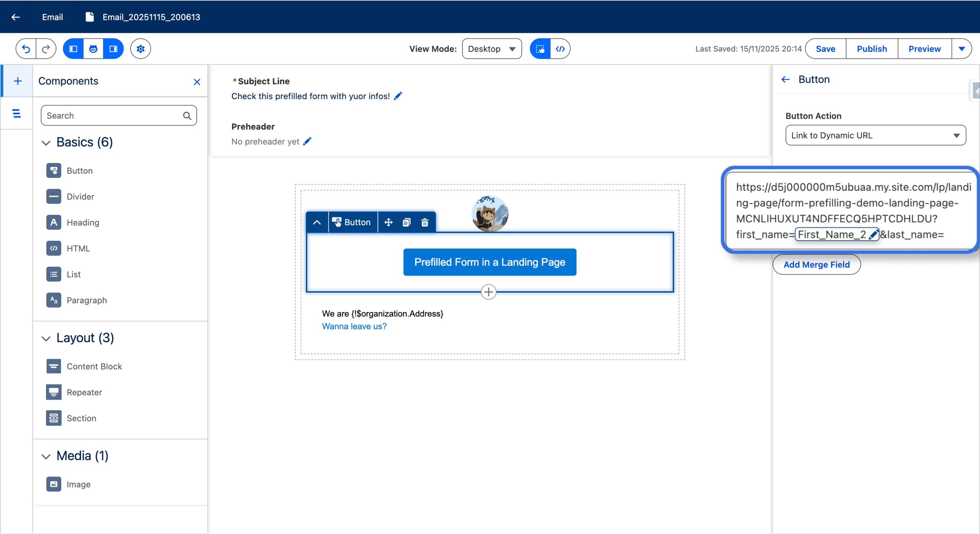This screenshot has width=980, height=534.
Task: Click the Add Merge Field button
Action: 816,265
